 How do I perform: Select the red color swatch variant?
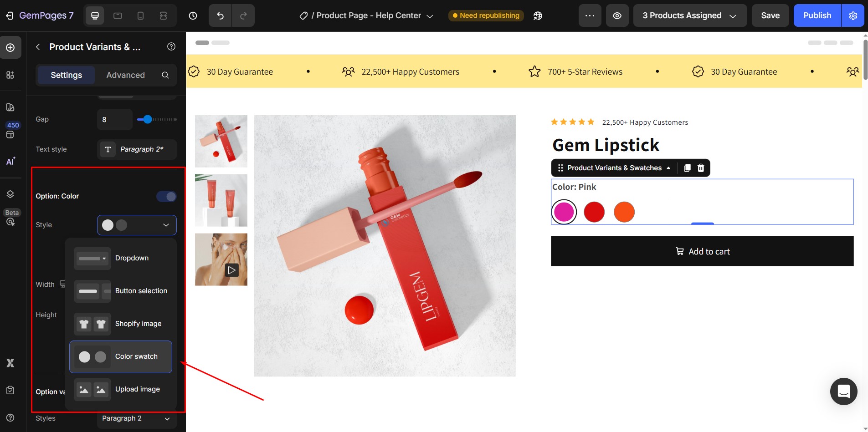click(594, 212)
